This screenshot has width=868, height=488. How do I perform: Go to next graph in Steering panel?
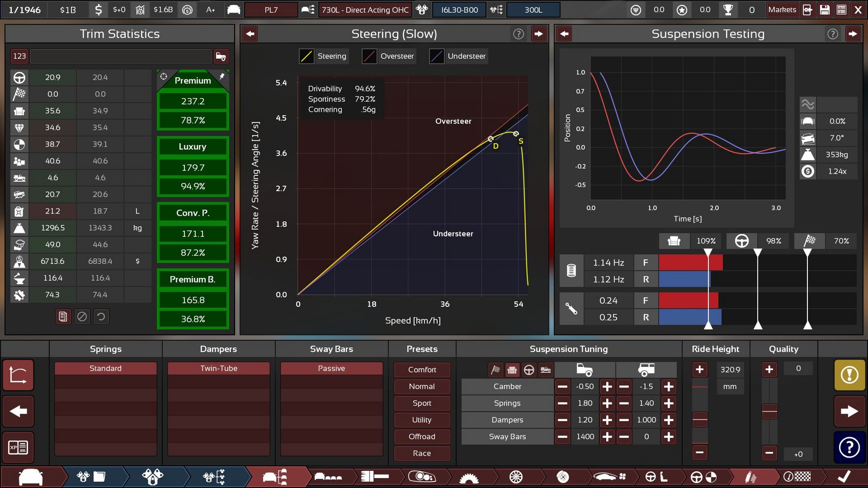point(538,34)
